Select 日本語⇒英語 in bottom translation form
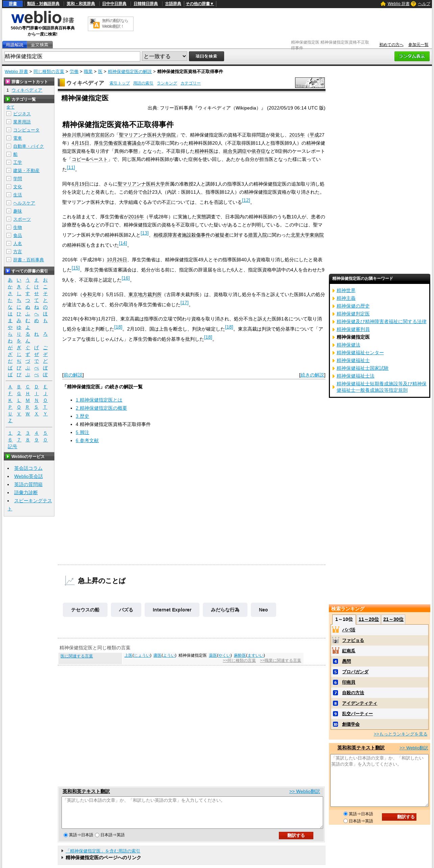 [x=97, y=835]
